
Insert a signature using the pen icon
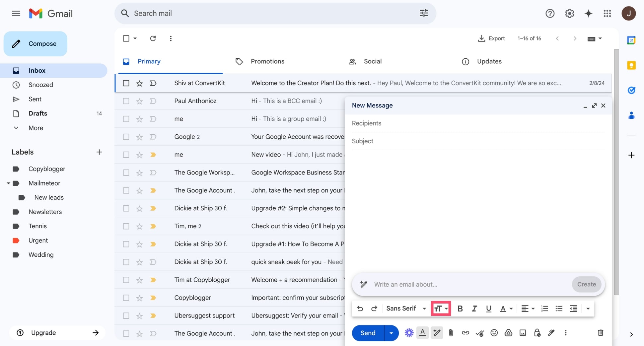[551, 333]
